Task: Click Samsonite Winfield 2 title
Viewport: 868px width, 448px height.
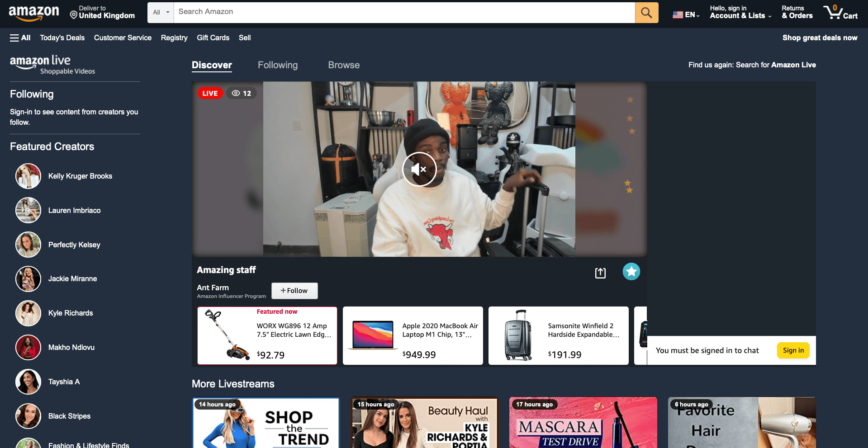Action: coord(583,330)
